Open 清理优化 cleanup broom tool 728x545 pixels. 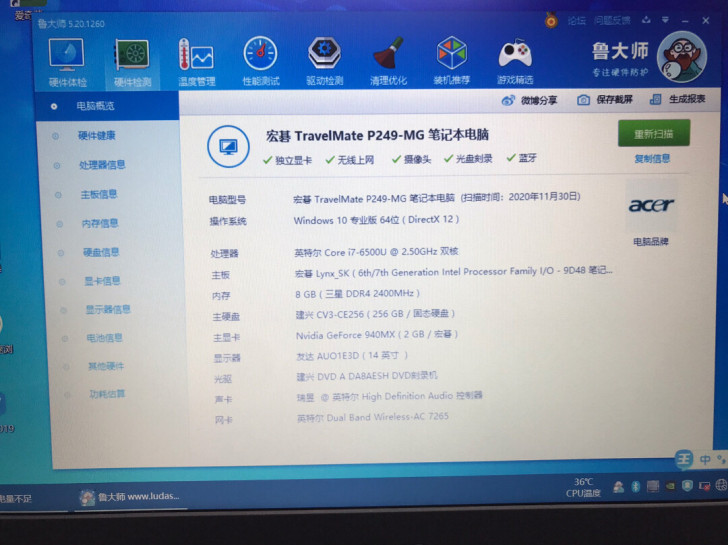click(x=388, y=61)
